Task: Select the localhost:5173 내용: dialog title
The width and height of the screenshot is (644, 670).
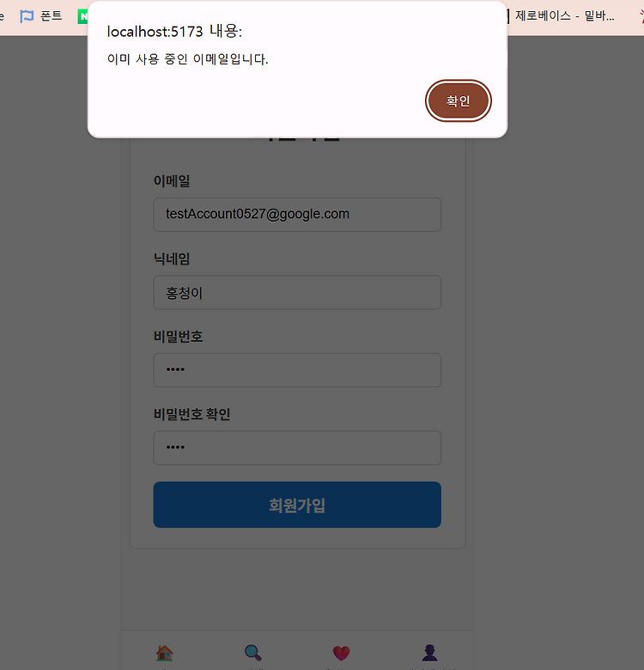Action: tap(174, 31)
